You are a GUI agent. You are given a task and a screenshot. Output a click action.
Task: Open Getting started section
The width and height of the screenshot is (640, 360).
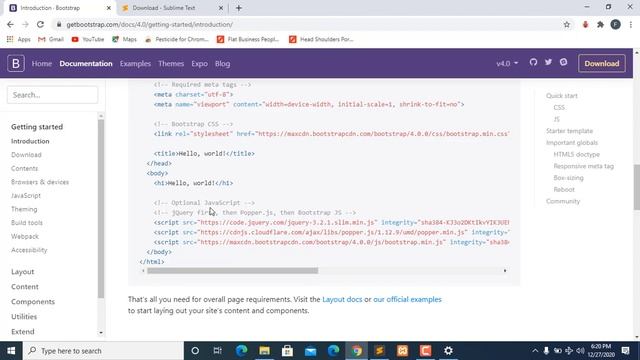point(37,127)
